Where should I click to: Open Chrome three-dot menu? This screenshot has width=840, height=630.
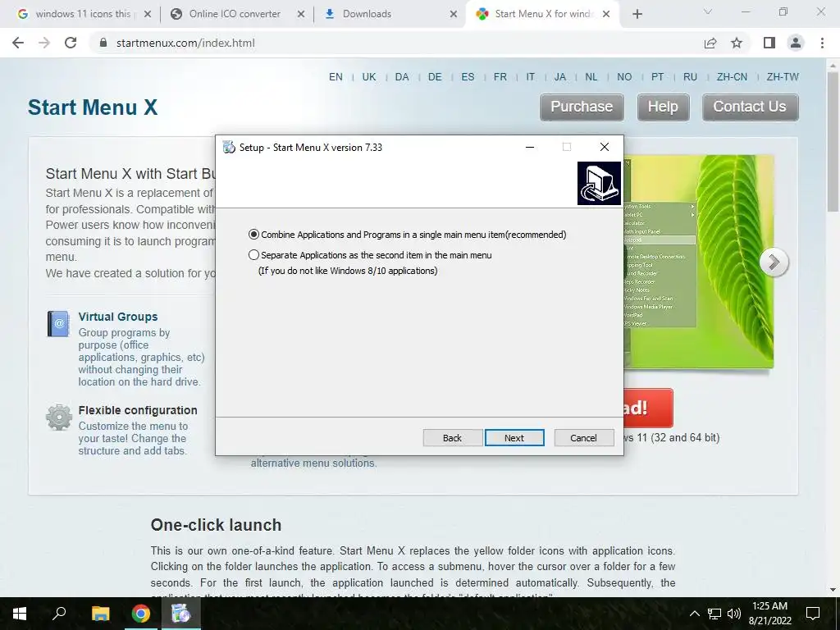click(822, 43)
